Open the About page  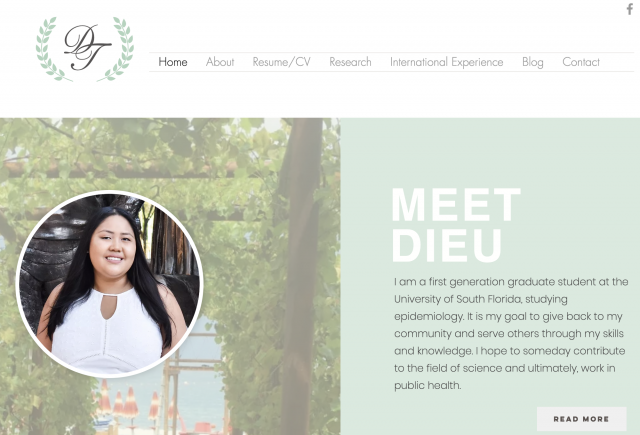(x=220, y=62)
